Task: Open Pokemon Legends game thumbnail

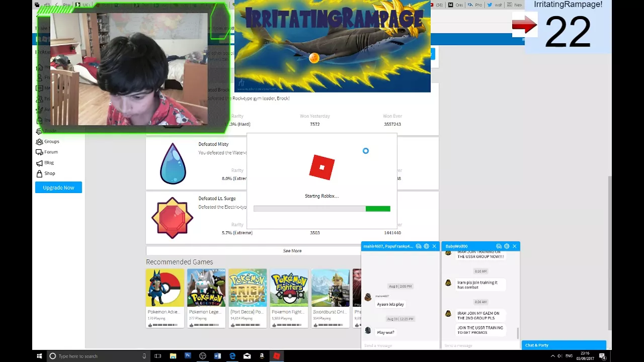Action: [206, 288]
